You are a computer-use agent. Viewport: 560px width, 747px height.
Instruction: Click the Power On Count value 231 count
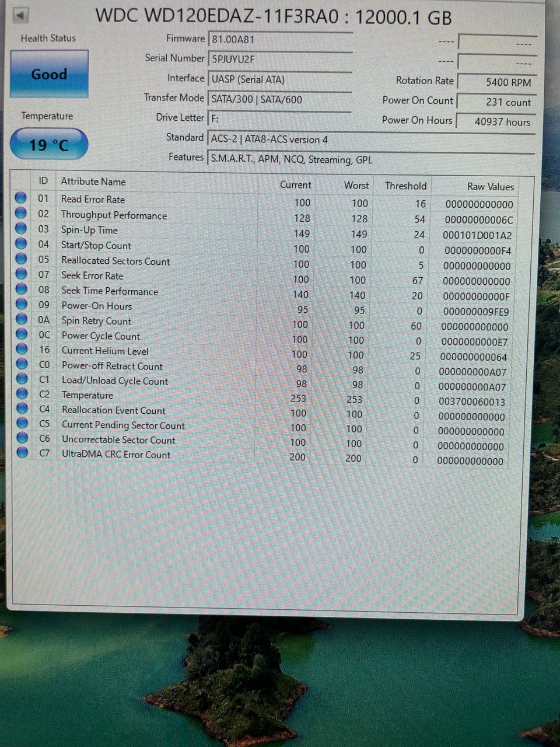click(496, 102)
